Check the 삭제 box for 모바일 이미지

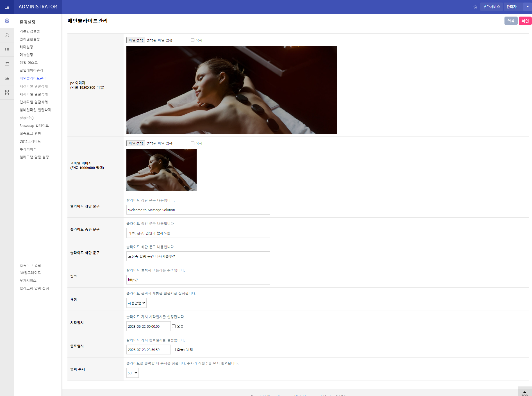[x=192, y=143]
